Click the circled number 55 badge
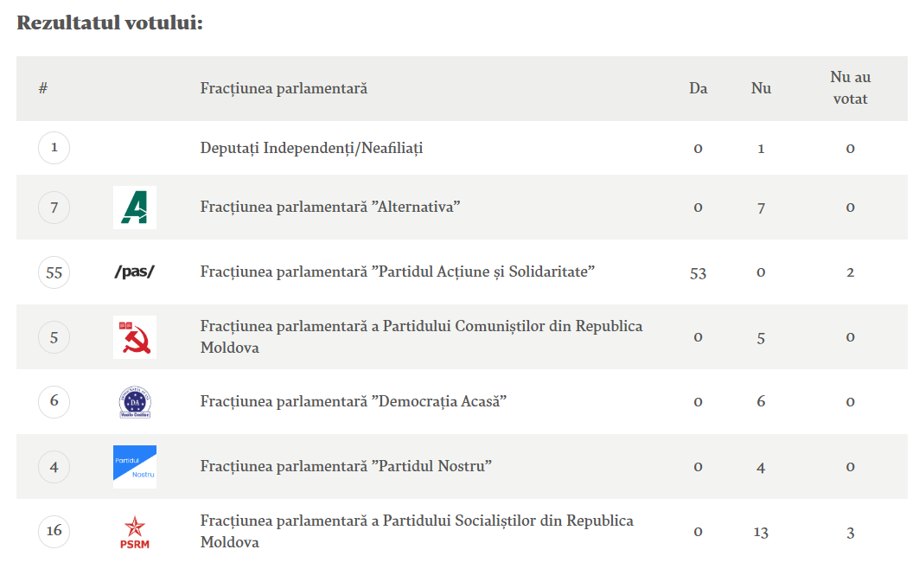 tap(54, 272)
